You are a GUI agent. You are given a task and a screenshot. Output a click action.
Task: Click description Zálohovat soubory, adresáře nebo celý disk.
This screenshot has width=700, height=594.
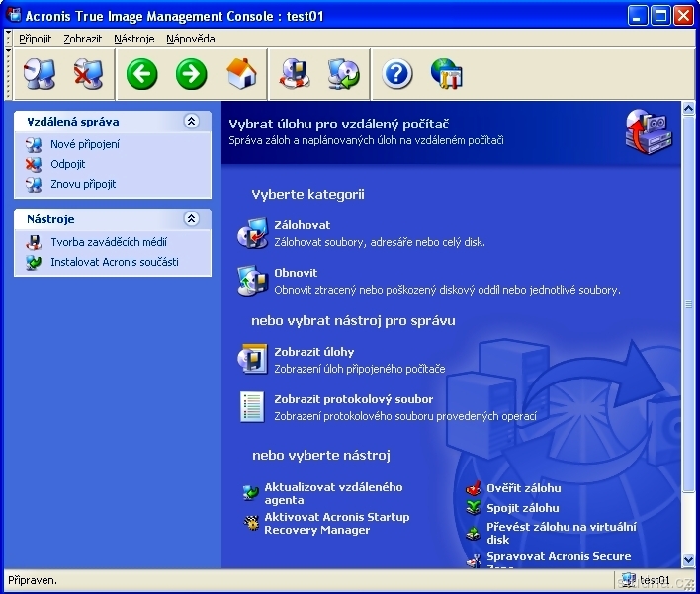pos(380,242)
